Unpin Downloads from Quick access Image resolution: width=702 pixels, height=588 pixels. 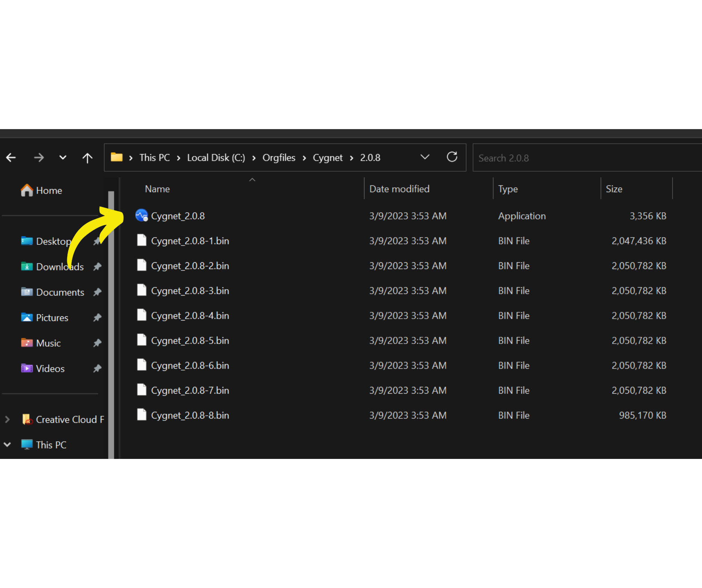[x=97, y=266]
